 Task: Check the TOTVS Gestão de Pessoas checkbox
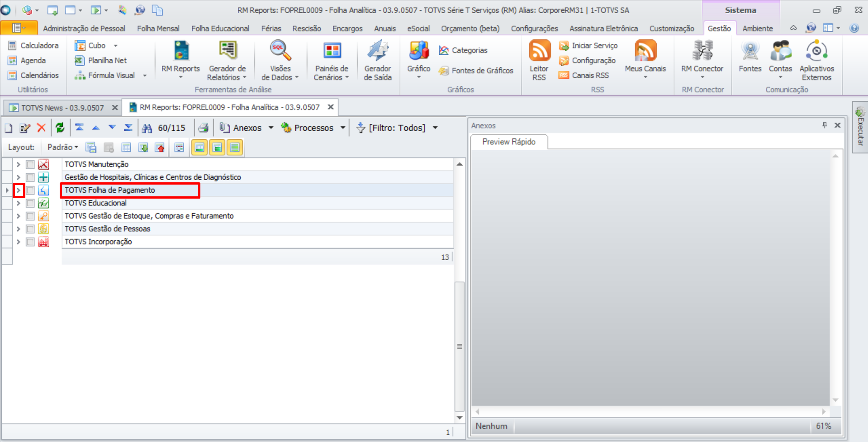click(30, 229)
